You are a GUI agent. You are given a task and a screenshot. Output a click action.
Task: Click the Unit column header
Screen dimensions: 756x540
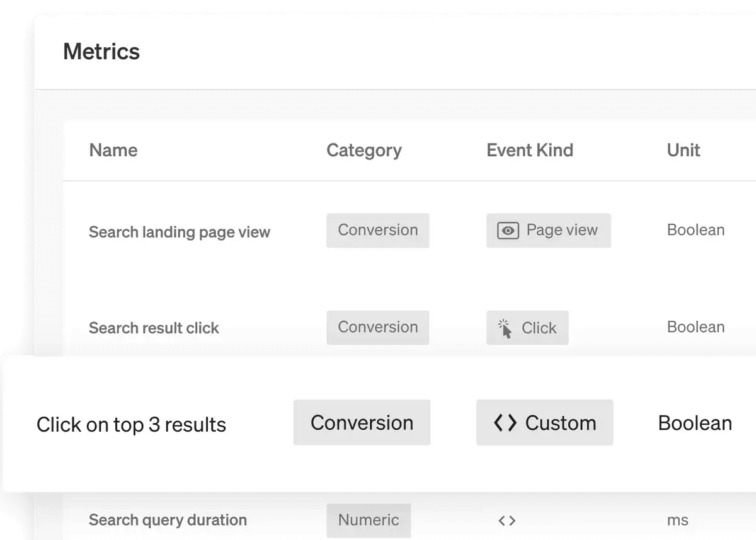[683, 150]
